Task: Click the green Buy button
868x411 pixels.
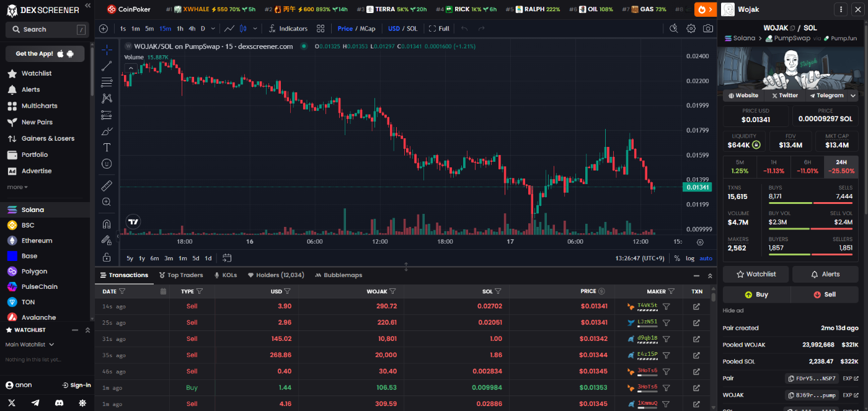Action: point(756,294)
